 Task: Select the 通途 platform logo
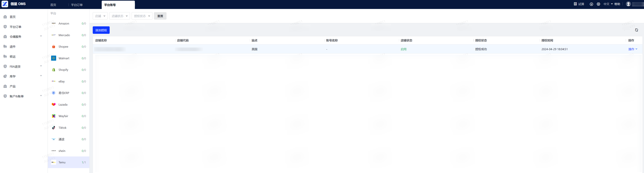(53, 139)
